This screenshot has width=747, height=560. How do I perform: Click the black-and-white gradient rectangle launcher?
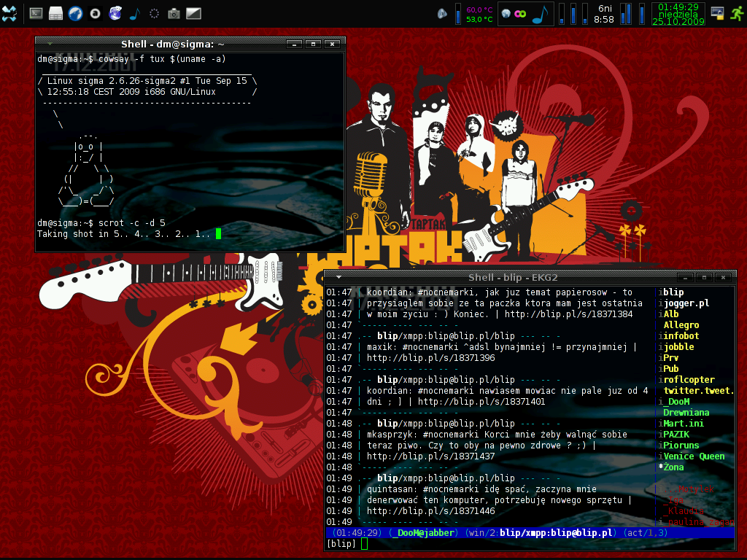pyautogui.click(x=193, y=13)
